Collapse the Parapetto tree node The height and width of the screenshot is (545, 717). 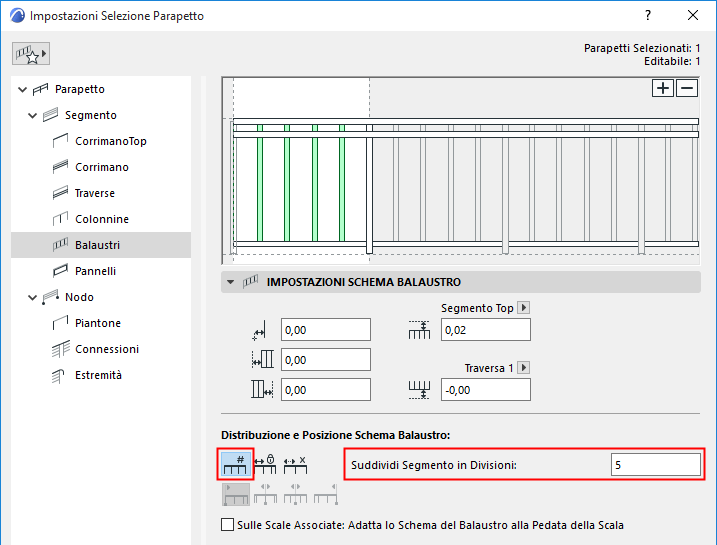coord(22,89)
